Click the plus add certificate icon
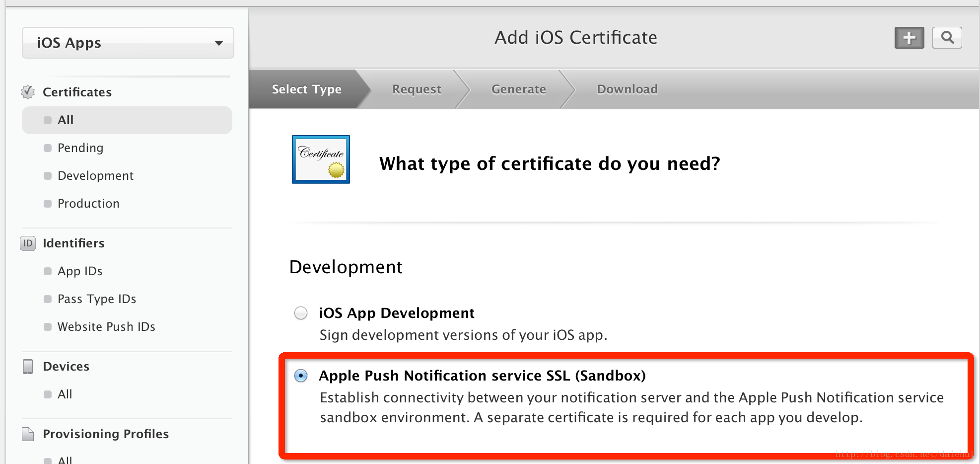 (x=909, y=38)
